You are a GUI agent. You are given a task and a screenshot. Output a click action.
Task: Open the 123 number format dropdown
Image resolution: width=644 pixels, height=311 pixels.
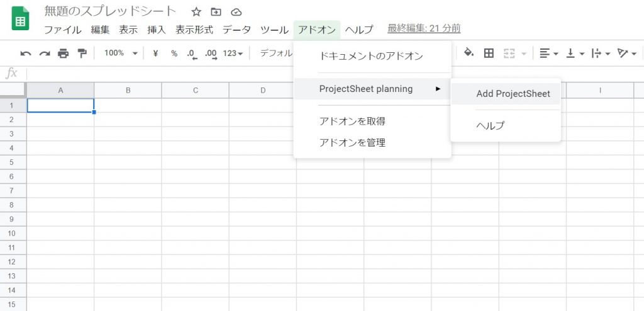point(233,54)
